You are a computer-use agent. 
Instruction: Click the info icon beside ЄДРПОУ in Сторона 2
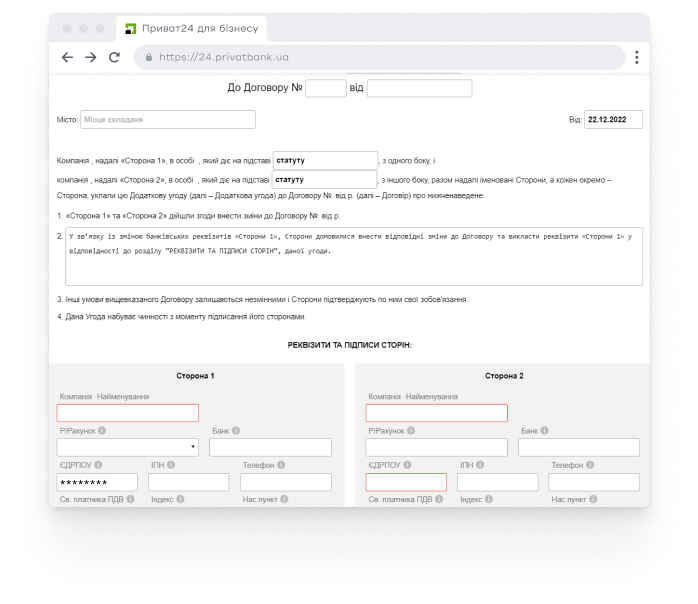click(x=408, y=465)
